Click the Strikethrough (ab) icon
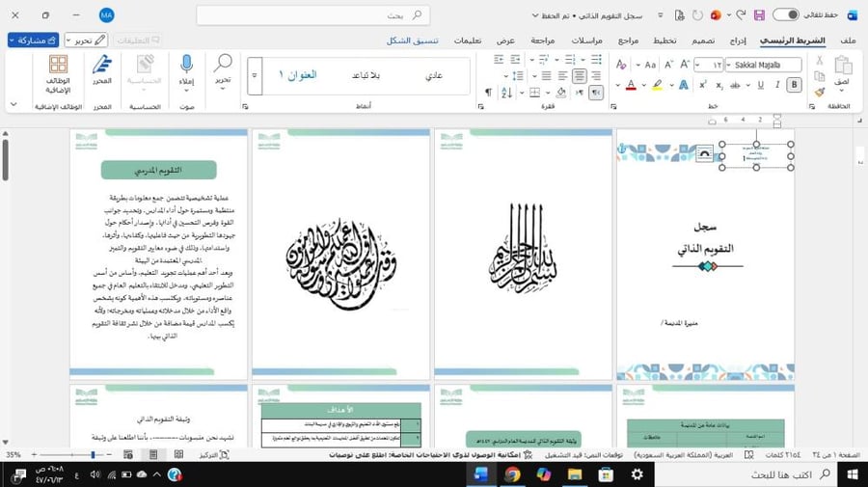 pyautogui.click(x=735, y=85)
